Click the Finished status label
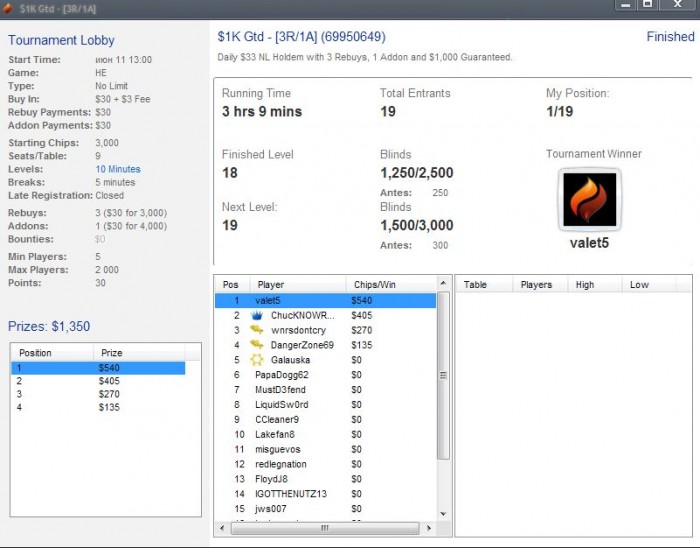This screenshot has height=548, width=700. (x=671, y=37)
